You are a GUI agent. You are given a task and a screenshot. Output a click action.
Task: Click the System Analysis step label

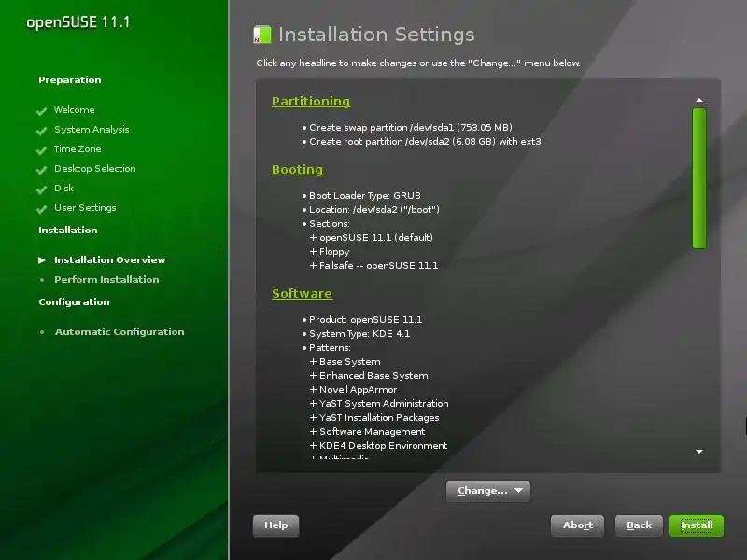pyautogui.click(x=92, y=130)
